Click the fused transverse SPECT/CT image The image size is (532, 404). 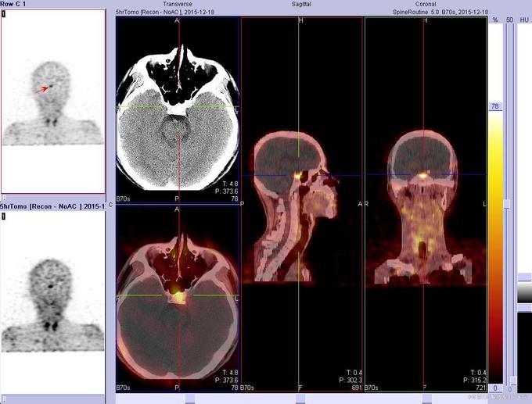click(177, 297)
